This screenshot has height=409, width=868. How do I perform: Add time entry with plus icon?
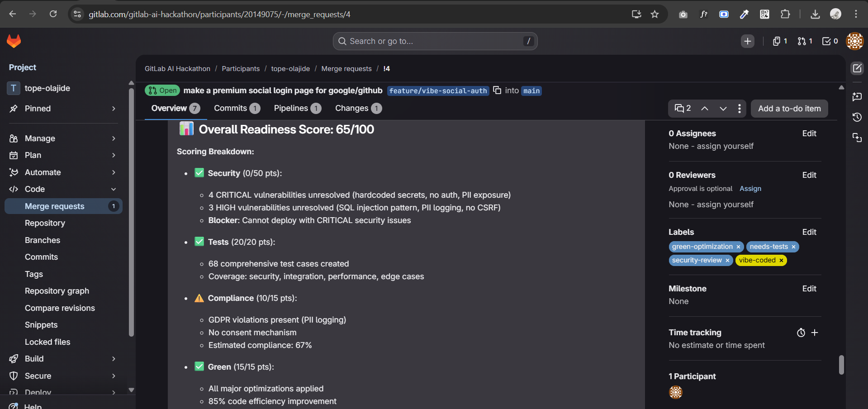pos(815,333)
